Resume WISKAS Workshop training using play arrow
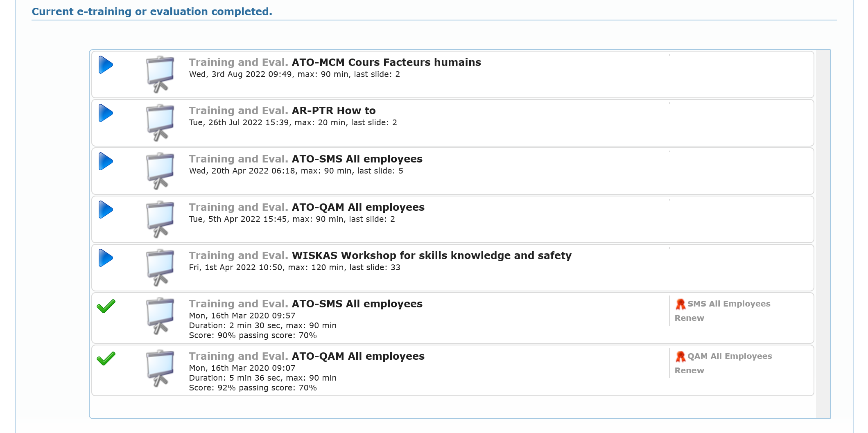 tap(106, 258)
